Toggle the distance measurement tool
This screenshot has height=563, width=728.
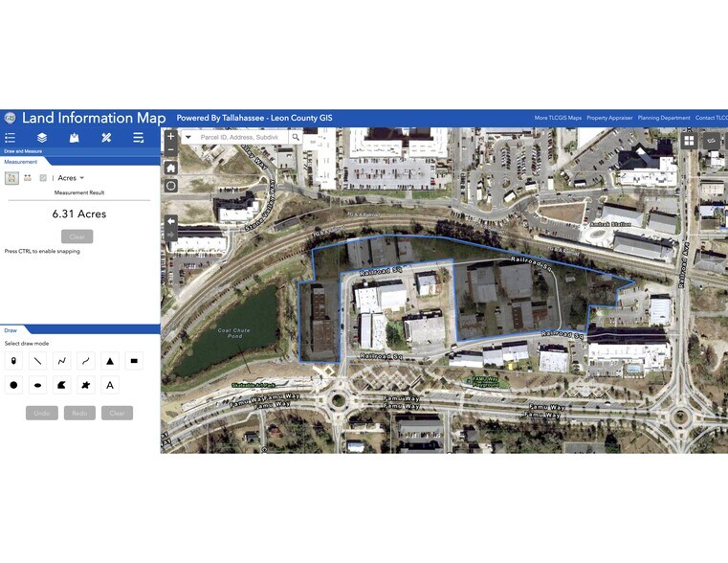tap(27, 178)
